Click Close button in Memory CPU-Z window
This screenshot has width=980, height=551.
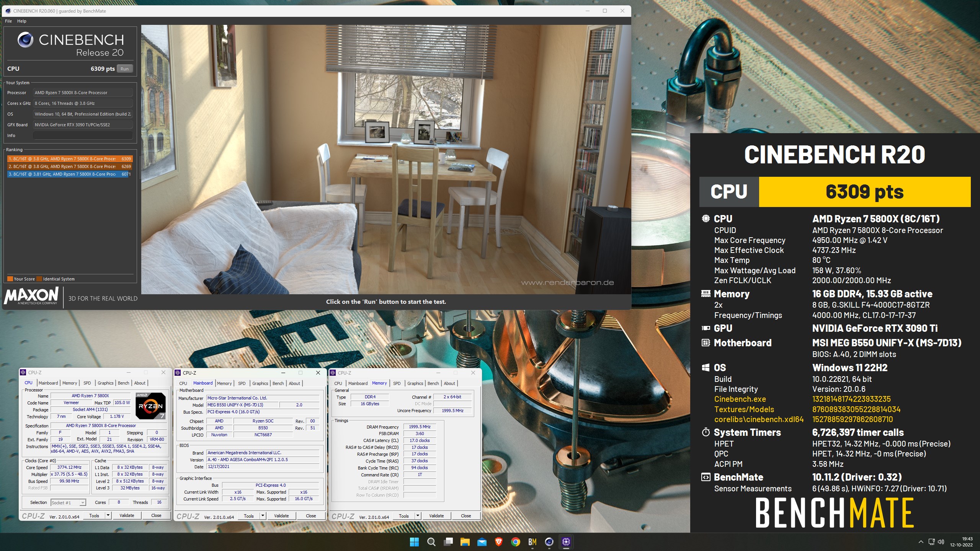coord(466,516)
